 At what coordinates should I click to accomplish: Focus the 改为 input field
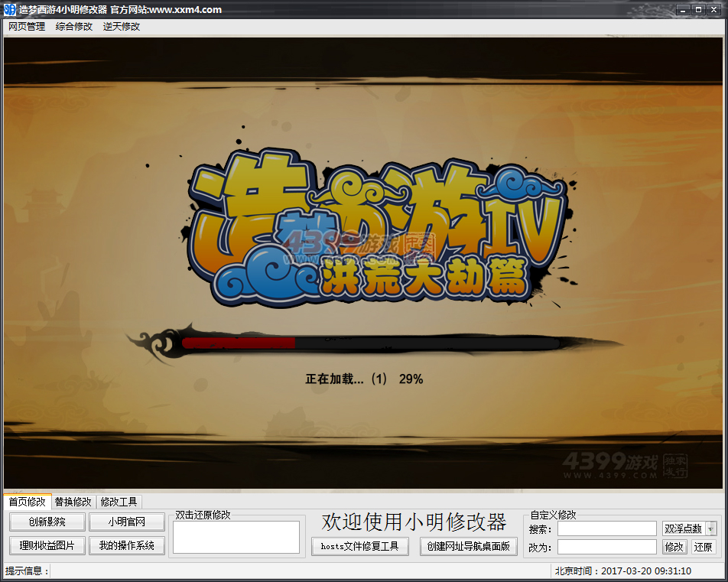point(607,547)
